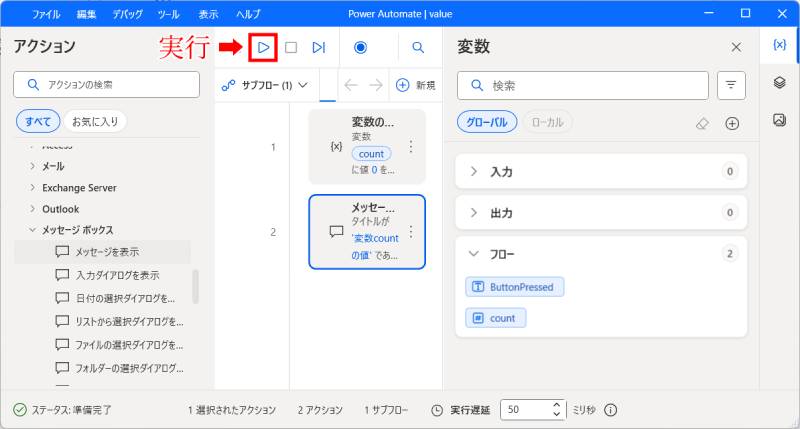Decrease run delay with down arrow
This screenshot has height=429, width=800.
[557, 414]
